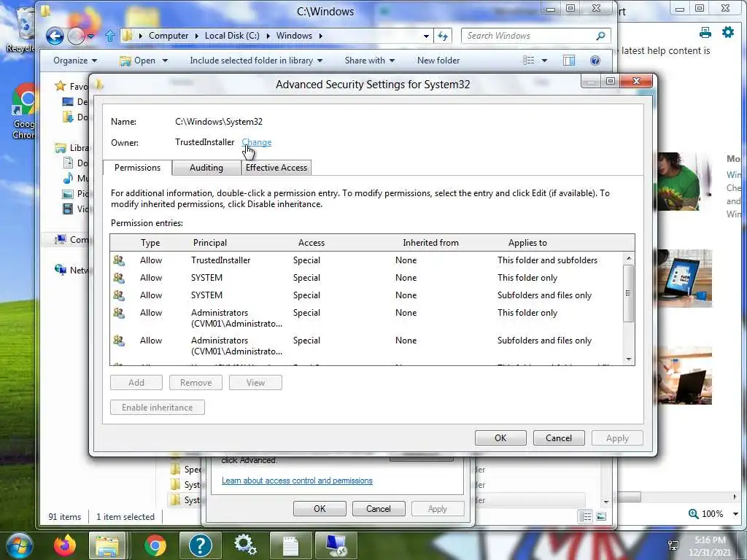747x560 pixels.
Task: Click the large icons view status icon
Action: (x=601, y=517)
